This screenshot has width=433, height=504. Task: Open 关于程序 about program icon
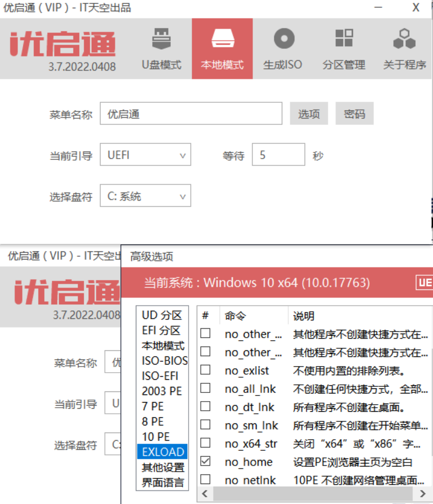coord(404,49)
